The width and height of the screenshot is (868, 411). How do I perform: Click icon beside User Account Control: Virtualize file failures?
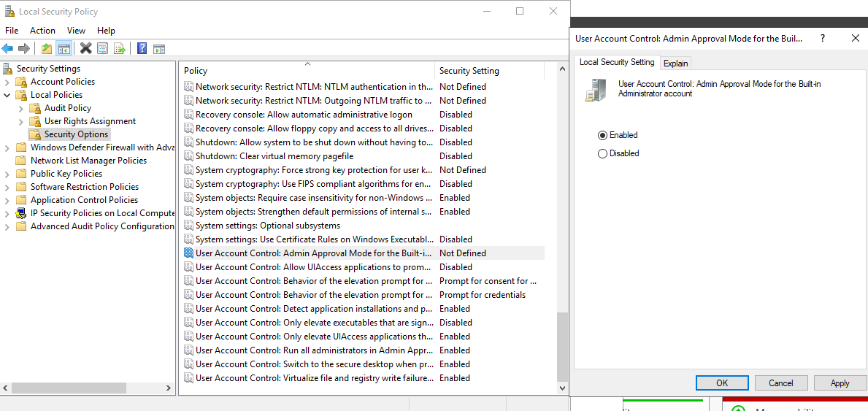click(189, 377)
